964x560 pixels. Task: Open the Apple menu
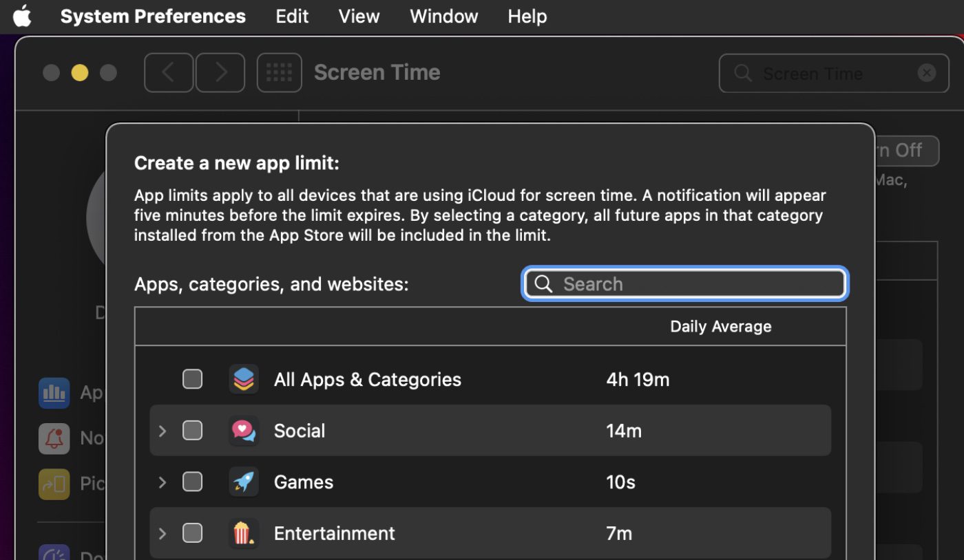click(22, 17)
